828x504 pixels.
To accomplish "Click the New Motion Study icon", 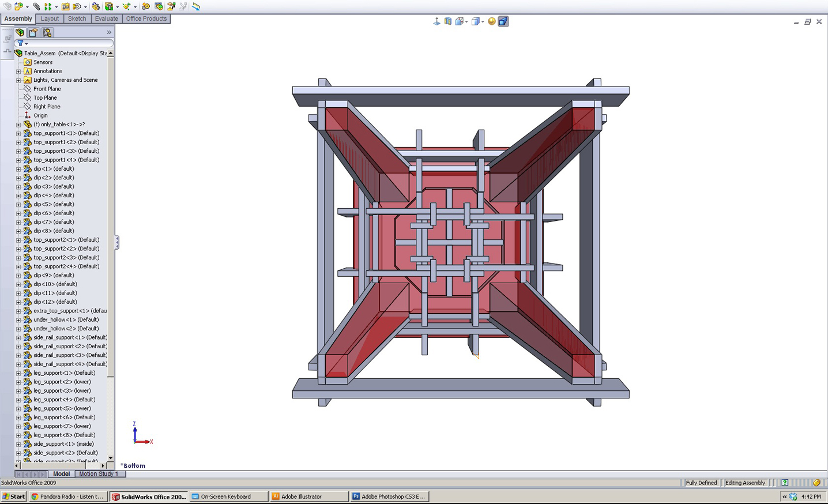I will click(146, 6).
